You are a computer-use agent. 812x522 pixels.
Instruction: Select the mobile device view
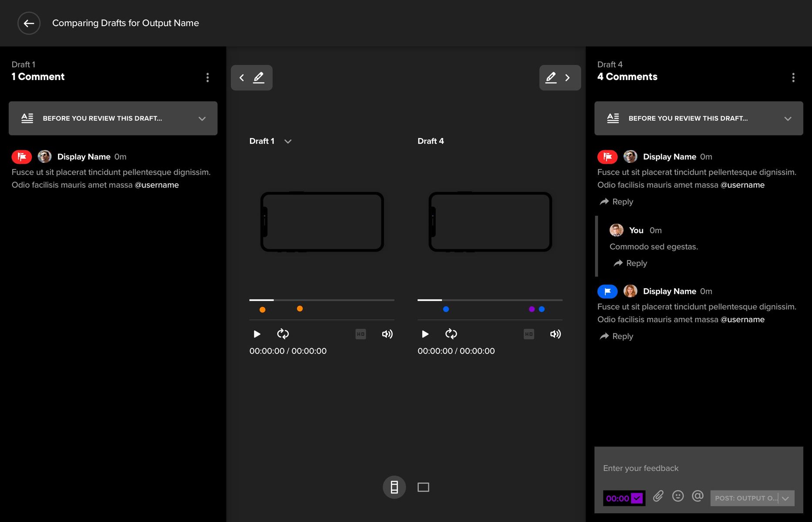point(394,487)
